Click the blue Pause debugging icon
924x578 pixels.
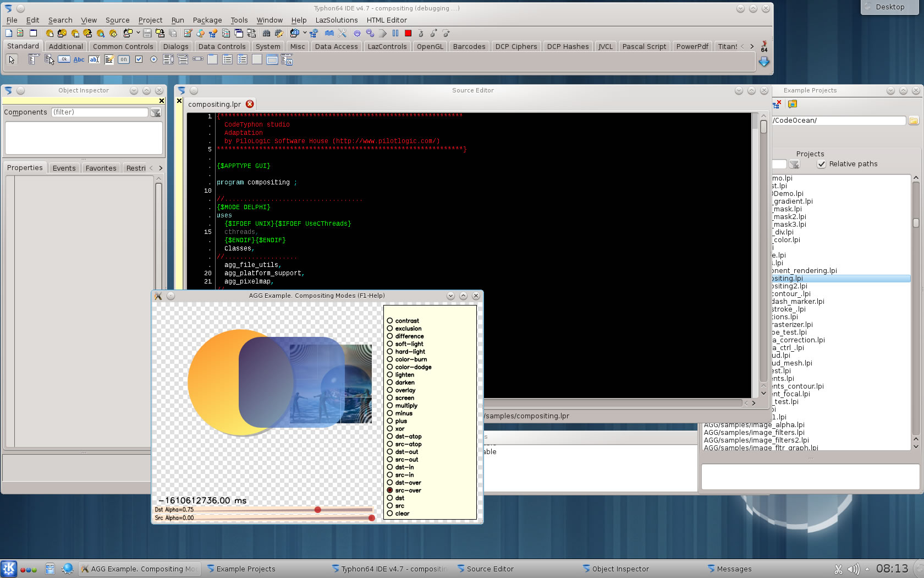pyautogui.click(x=395, y=33)
